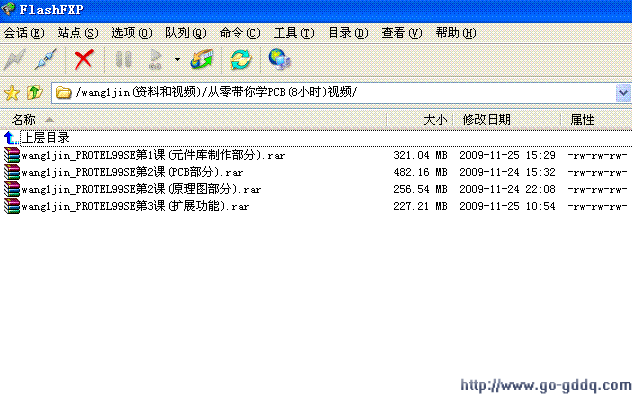Click the green up-folder icon by path

coord(35,93)
